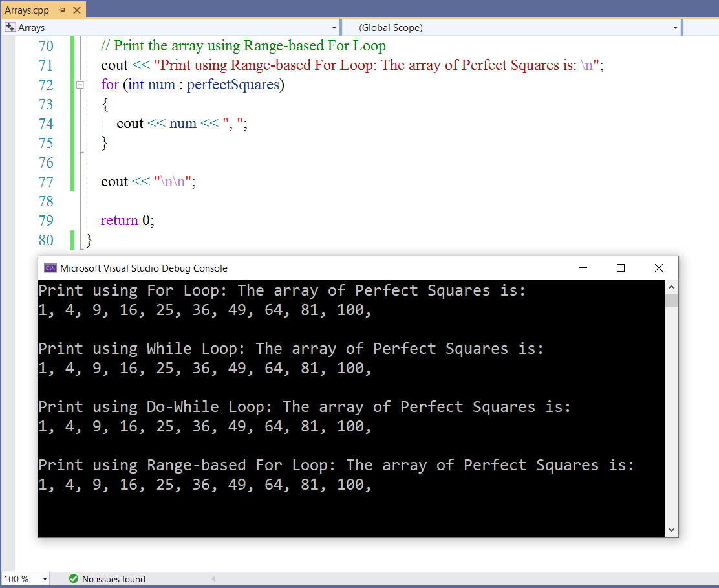
Task: Close the Arrays.cpp tab
Action: [x=77, y=10]
